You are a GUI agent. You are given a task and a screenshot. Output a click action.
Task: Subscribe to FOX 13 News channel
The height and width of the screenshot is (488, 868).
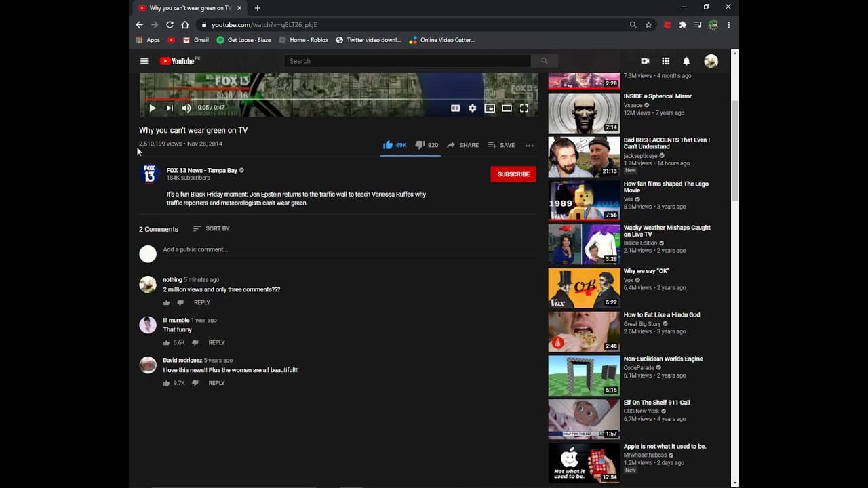point(513,174)
